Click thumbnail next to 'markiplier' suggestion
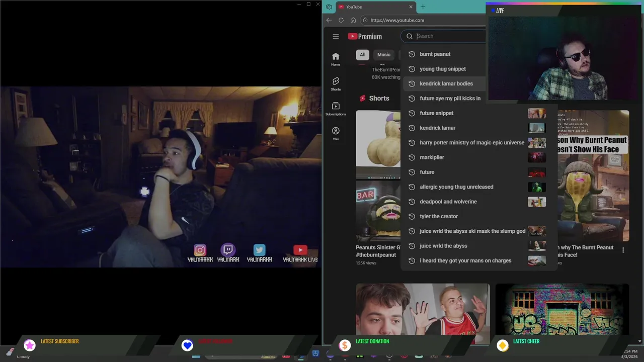This screenshot has width=644, height=362. tap(537, 157)
